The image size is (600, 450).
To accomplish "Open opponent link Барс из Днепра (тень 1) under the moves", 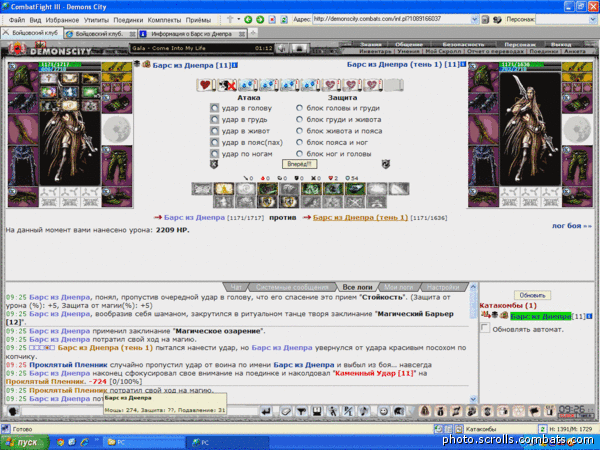I will pyautogui.click(x=360, y=217).
